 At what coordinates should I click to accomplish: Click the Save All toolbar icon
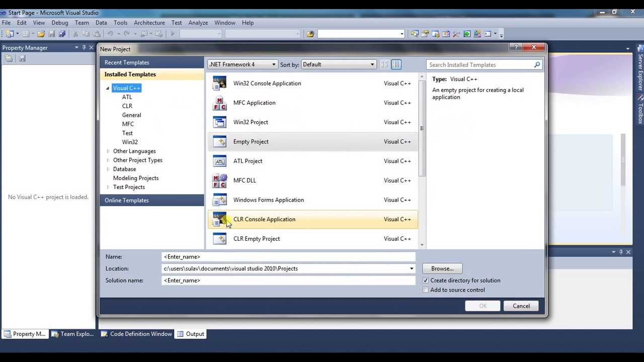coord(62,34)
